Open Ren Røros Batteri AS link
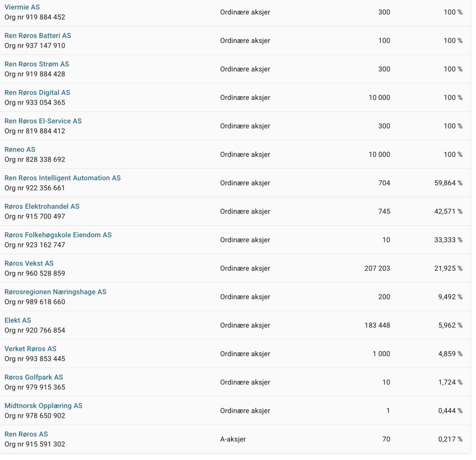The height and width of the screenshot is (460, 476). [x=38, y=36]
